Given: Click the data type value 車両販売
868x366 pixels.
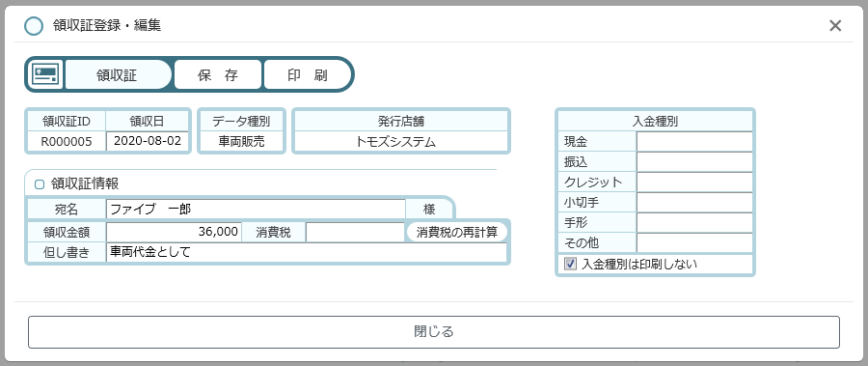Looking at the screenshot, I should (x=241, y=141).
